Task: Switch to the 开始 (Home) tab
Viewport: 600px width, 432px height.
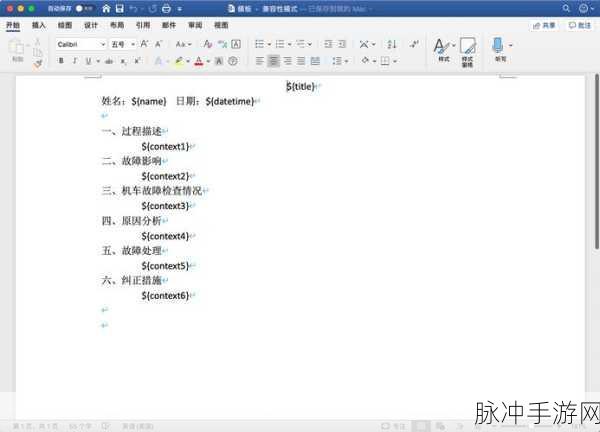Action: [13, 25]
